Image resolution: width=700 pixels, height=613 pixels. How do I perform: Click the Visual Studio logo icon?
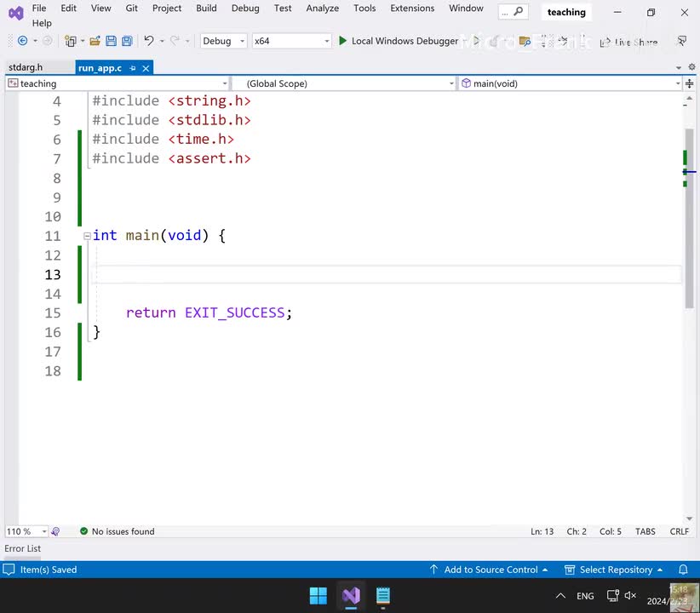[x=15, y=14]
